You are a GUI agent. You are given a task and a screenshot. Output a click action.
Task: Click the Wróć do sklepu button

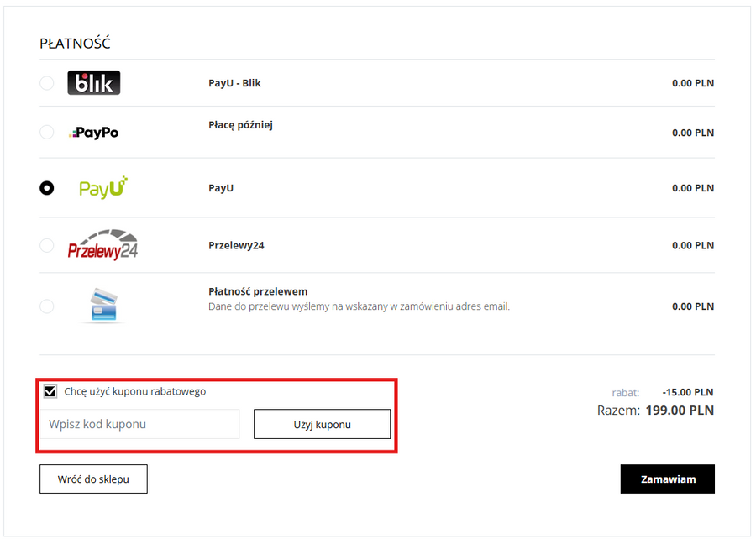coord(93,479)
